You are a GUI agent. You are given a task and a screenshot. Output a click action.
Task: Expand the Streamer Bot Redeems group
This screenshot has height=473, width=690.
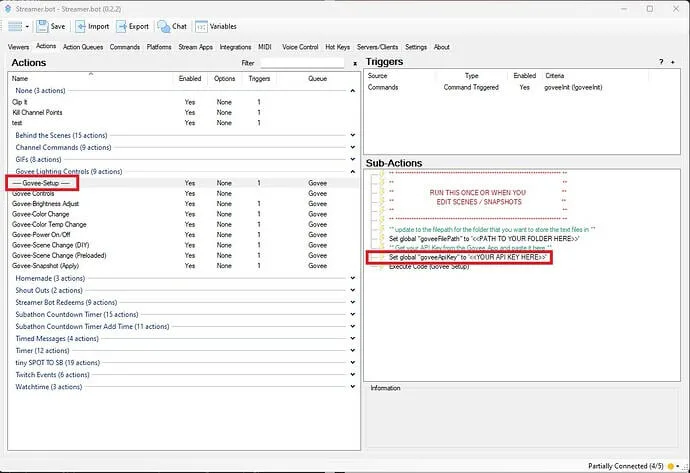352,302
